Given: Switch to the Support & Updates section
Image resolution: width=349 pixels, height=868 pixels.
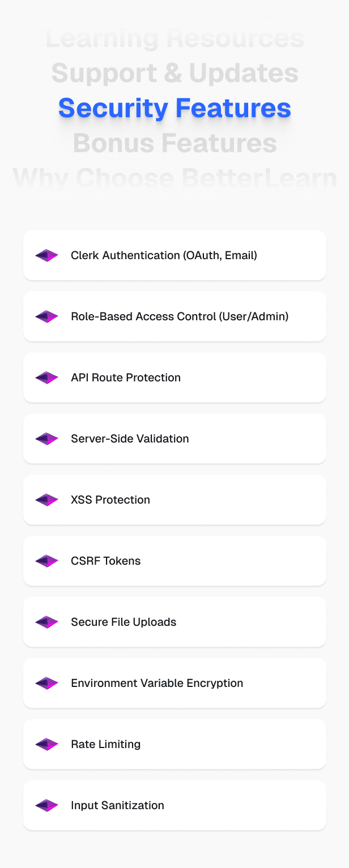Looking at the screenshot, I should coord(174,73).
